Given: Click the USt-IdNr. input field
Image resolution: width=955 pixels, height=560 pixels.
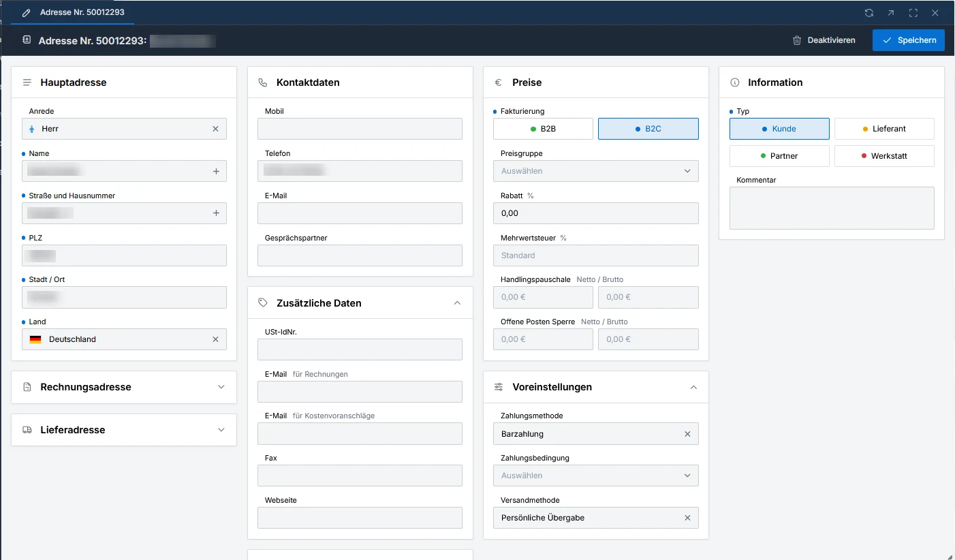Looking at the screenshot, I should click(360, 349).
